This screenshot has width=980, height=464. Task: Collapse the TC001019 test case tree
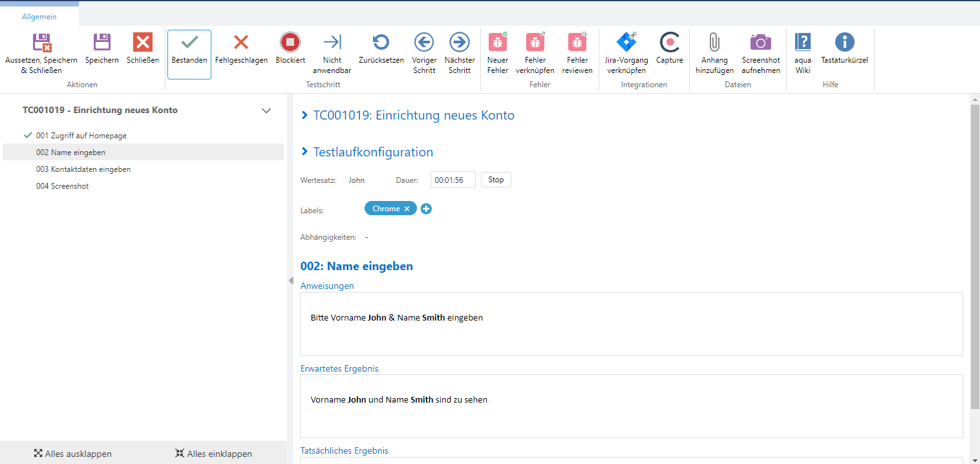(266, 111)
